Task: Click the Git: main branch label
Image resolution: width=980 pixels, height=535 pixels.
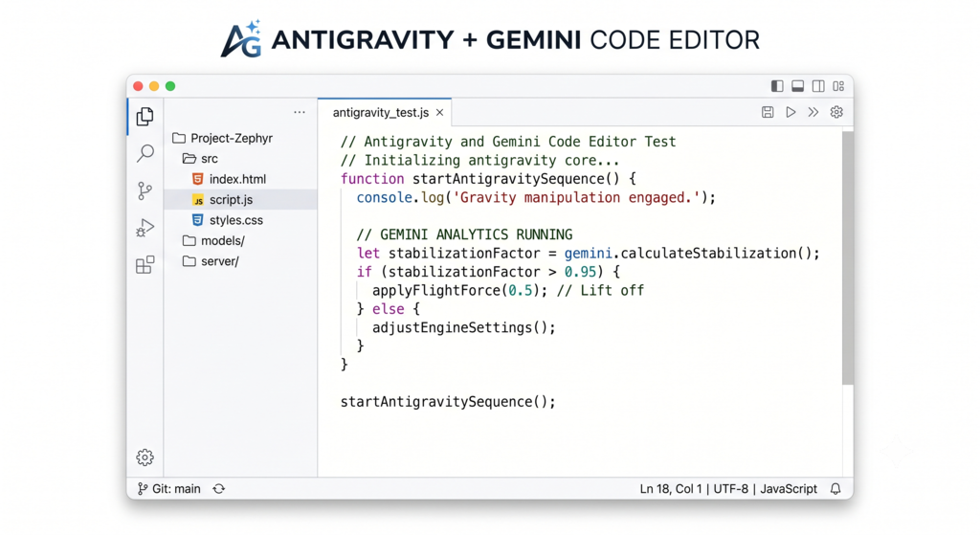Action: pyautogui.click(x=176, y=489)
